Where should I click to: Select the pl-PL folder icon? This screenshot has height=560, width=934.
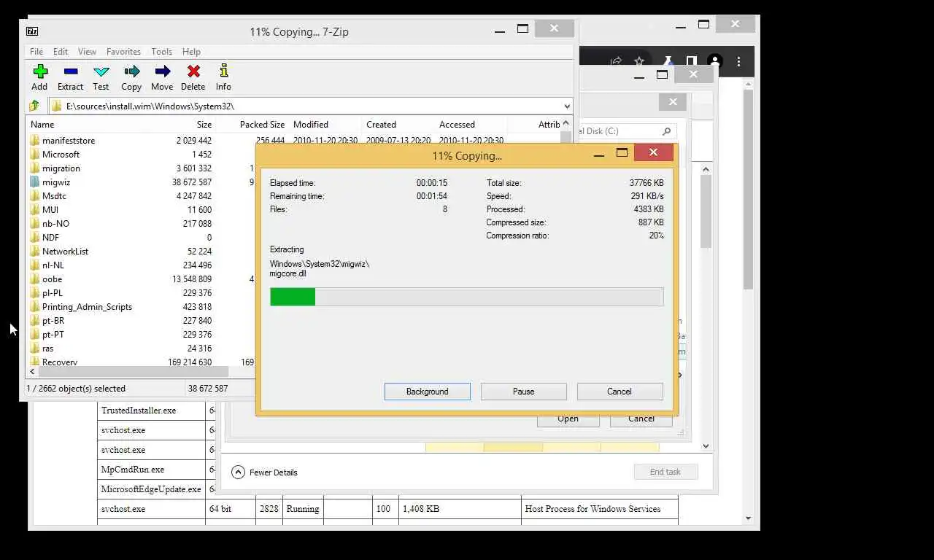(35, 292)
